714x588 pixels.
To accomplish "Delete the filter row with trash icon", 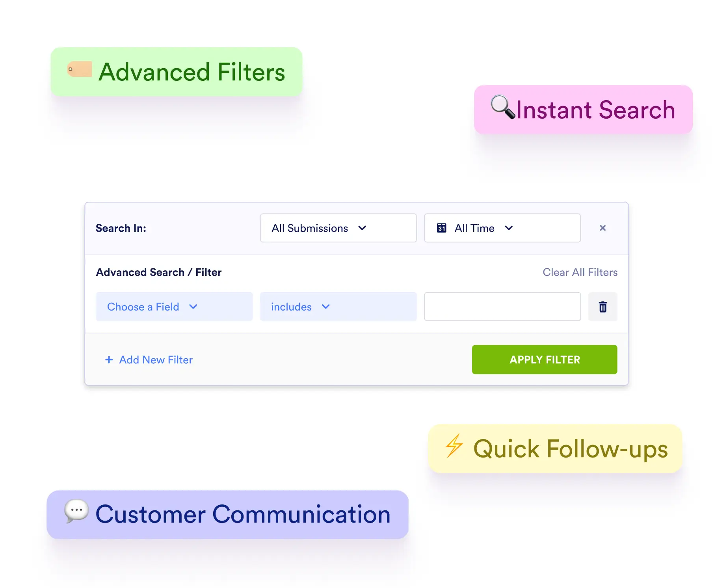I will (x=602, y=307).
